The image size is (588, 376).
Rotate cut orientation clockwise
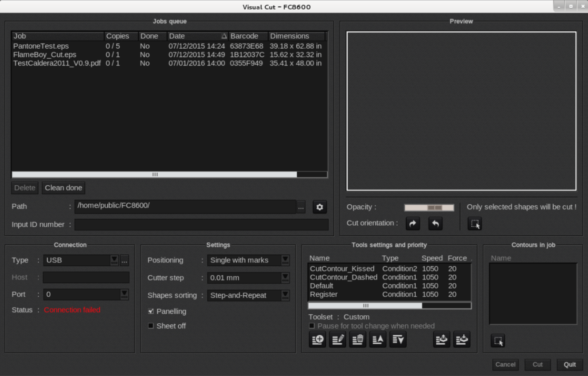413,224
